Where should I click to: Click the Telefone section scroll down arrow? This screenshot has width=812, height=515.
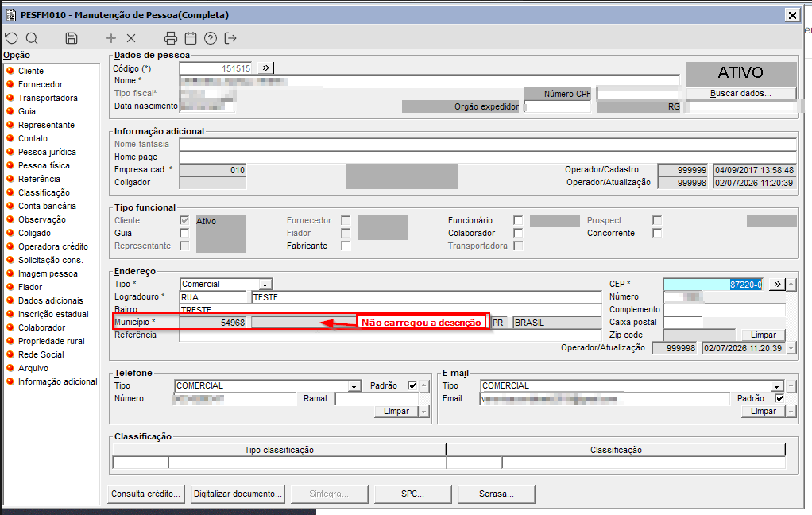coord(424,412)
